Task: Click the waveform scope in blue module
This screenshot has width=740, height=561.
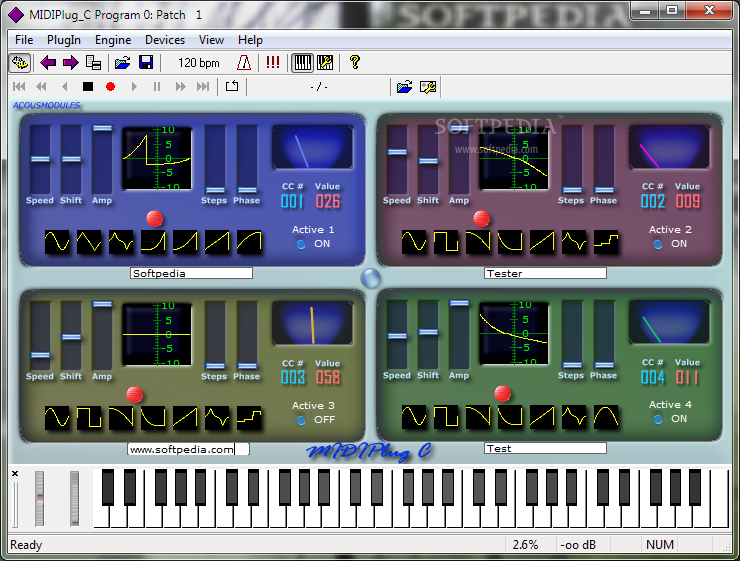Action: 157,158
